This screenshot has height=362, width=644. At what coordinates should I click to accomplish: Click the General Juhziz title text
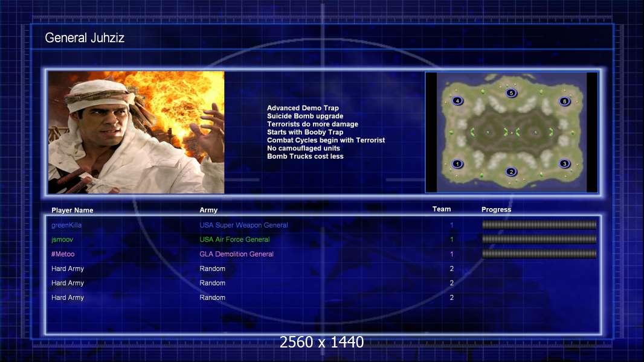tap(85, 38)
